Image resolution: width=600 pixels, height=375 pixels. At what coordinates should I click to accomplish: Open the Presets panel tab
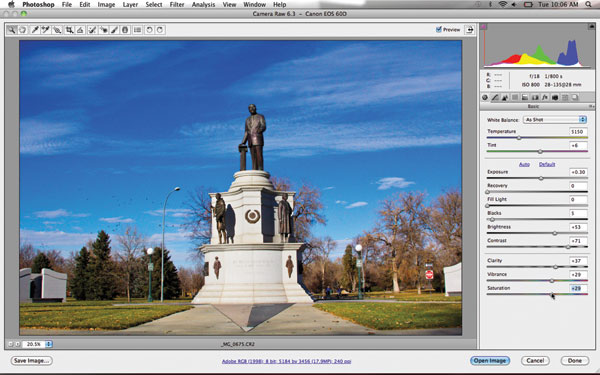(x=565, y=97)
